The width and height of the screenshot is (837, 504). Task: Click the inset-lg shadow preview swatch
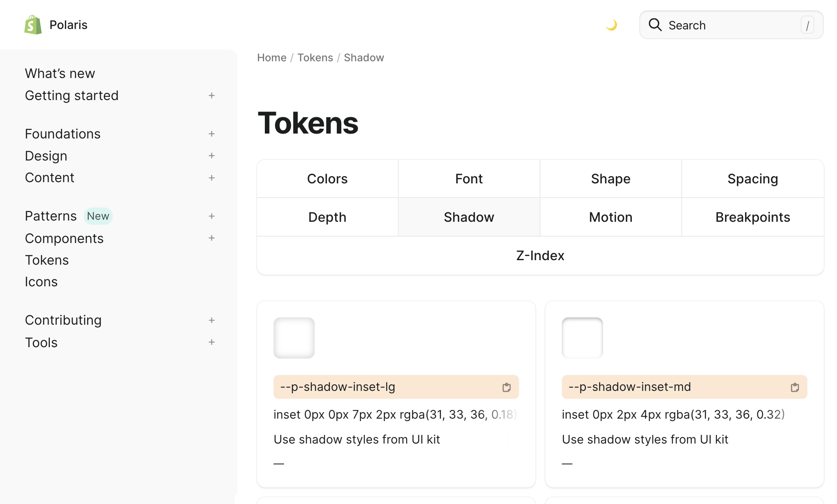294,338
